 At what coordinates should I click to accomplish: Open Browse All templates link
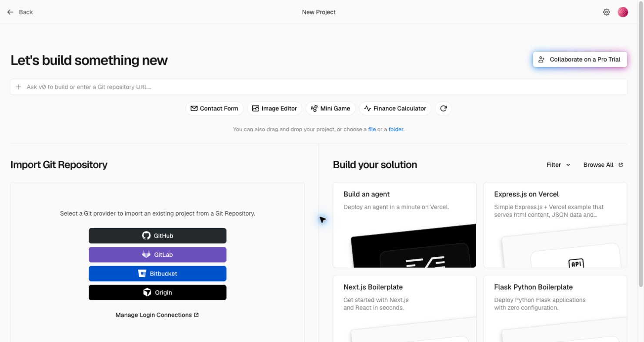point(603,165)
